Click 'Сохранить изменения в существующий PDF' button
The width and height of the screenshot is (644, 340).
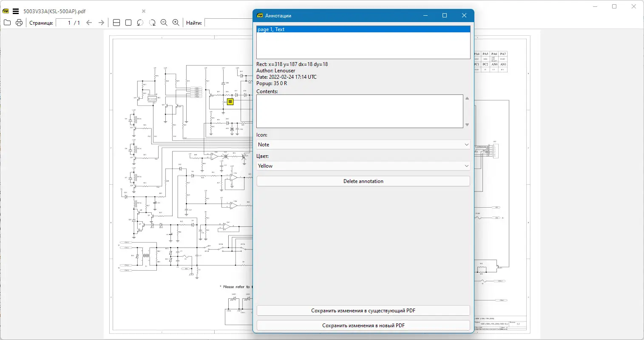tap(363, 311)
